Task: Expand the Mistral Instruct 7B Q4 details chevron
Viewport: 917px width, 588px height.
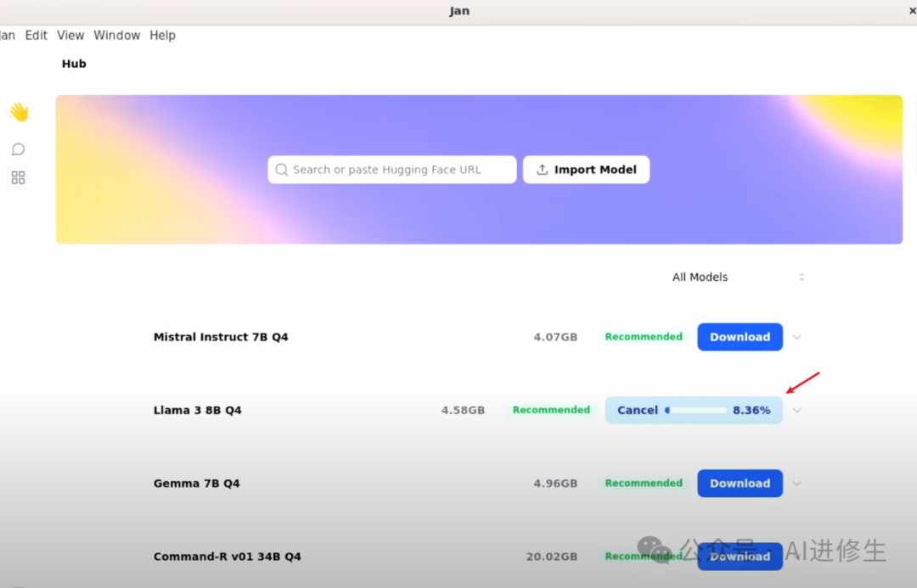Action: tap(796, 337)
